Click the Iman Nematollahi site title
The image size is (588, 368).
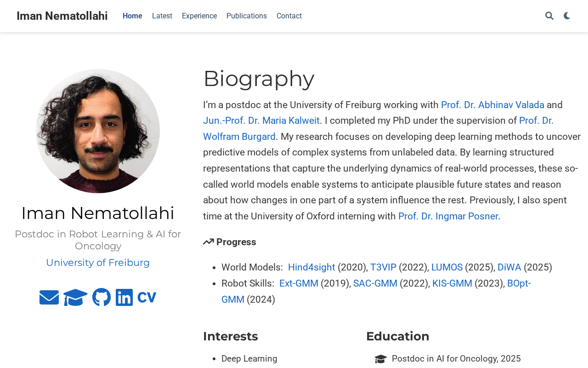(x=62, y=16)
